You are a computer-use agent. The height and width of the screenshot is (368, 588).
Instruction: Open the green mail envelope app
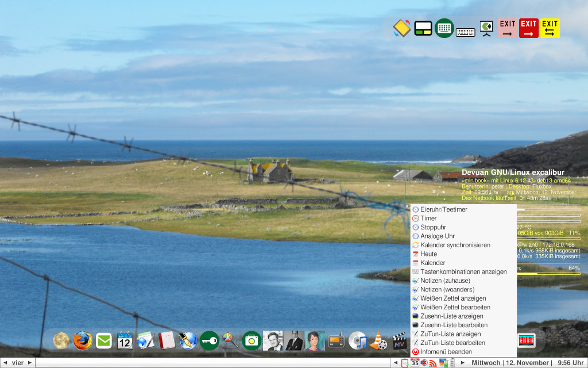click(x=104, y=341)
